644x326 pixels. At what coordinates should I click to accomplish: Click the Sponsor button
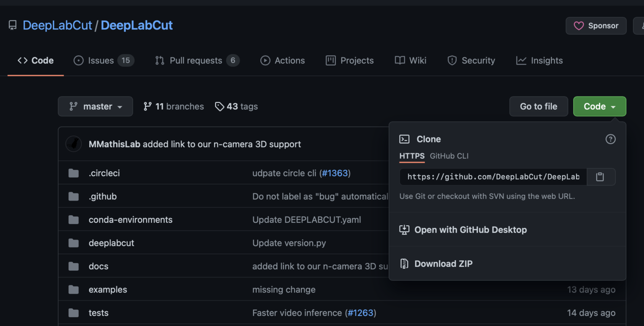click(596, 26)
